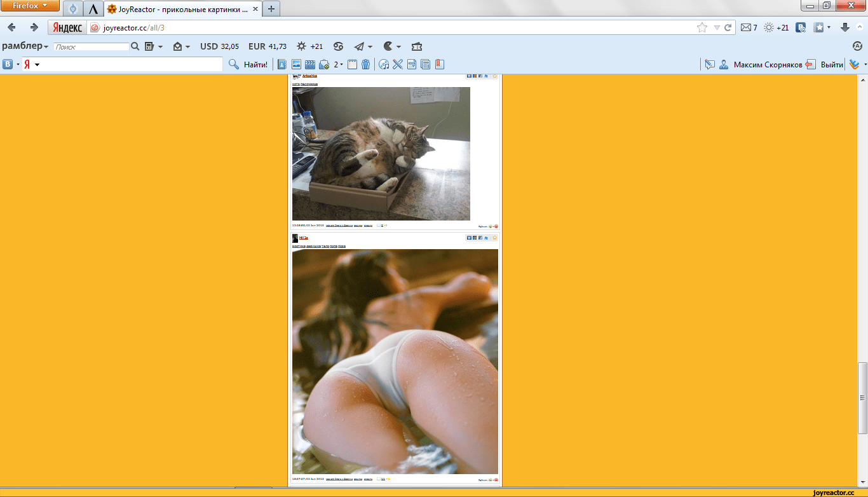This screenshot has height=497, width=868.
Task: Click the USD 32,05 exchange rate
Action: coord(219,46)
